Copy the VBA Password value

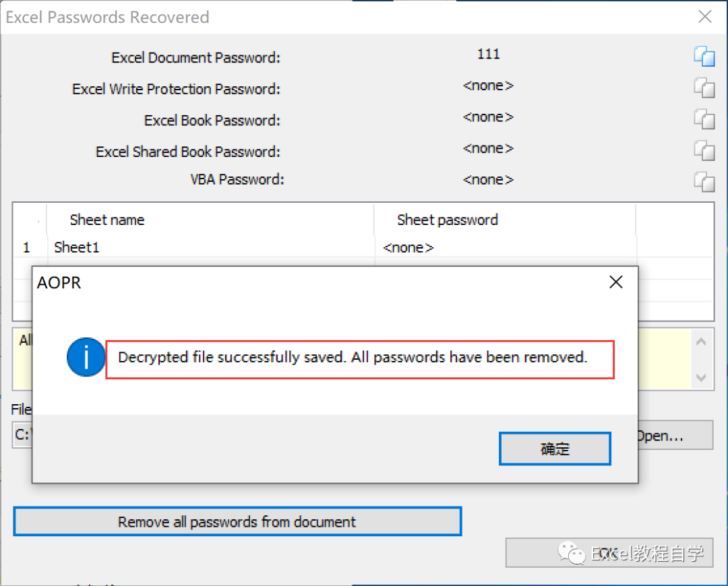pyautogui.click(x=704, y=181)
